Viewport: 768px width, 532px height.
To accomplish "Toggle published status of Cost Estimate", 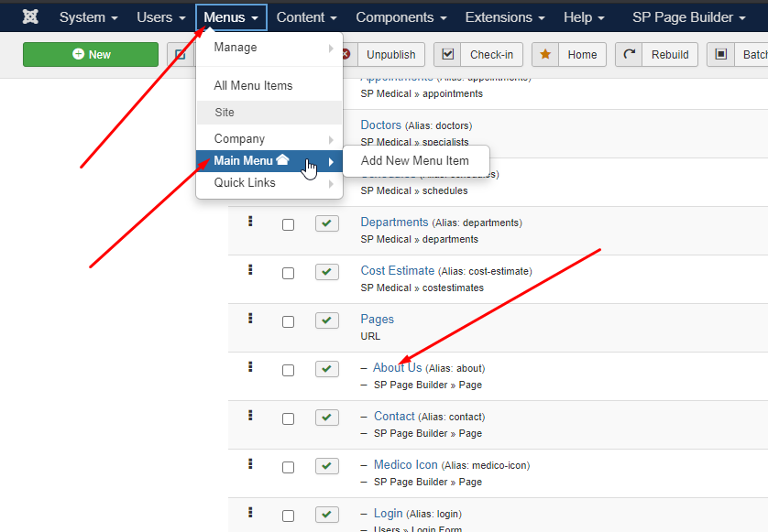I will tap(326, 272).
